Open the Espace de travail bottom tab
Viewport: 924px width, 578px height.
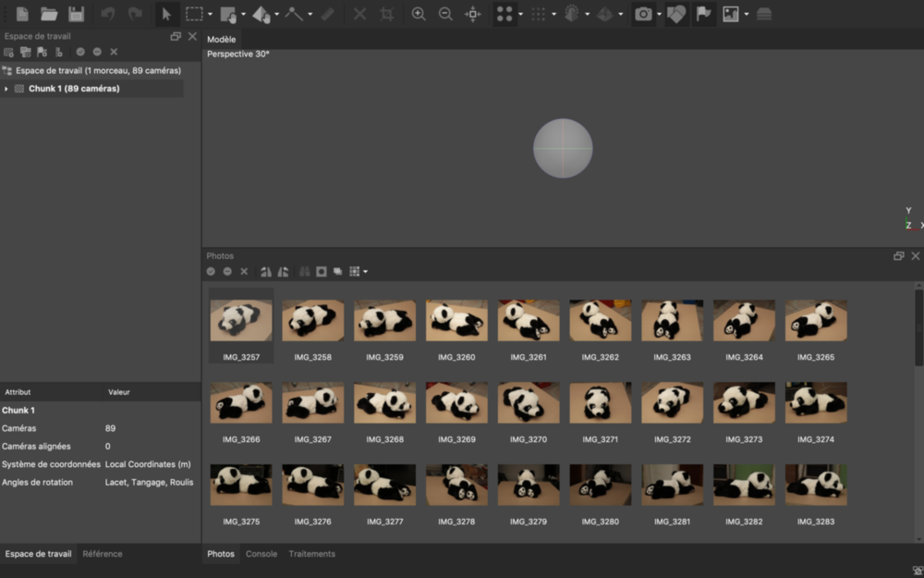[38, 554]
